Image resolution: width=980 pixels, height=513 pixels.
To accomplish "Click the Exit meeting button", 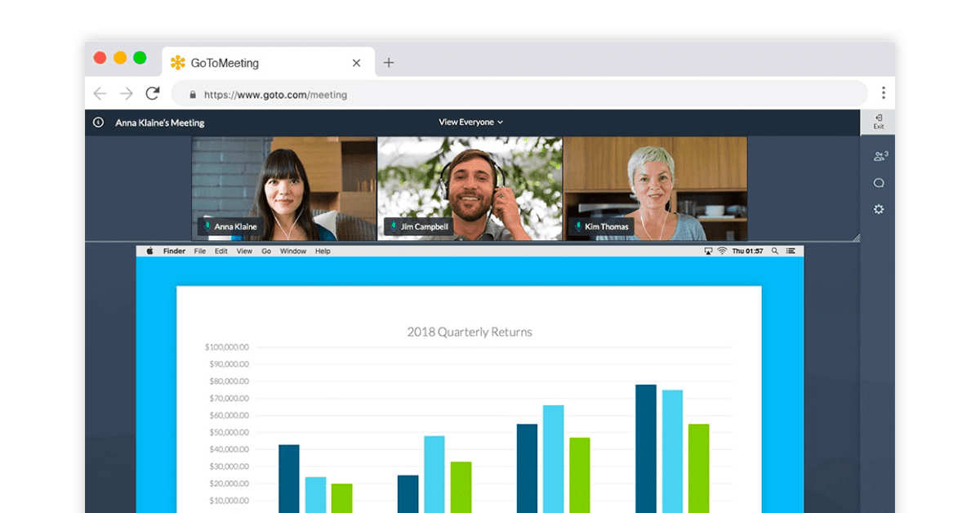I will (x=878, y=122).
